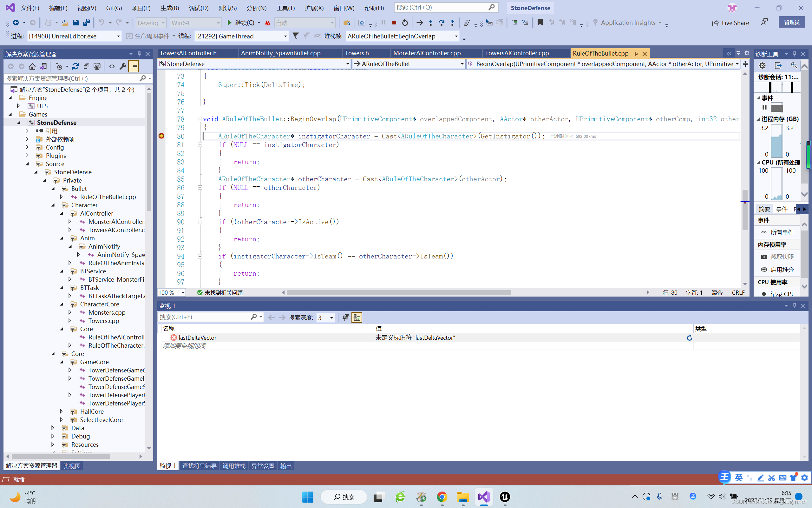Viewport: 812px width, 508px height.
Task: Click the editor vertical scrollbar thumb
Action: tap(745, 210)
